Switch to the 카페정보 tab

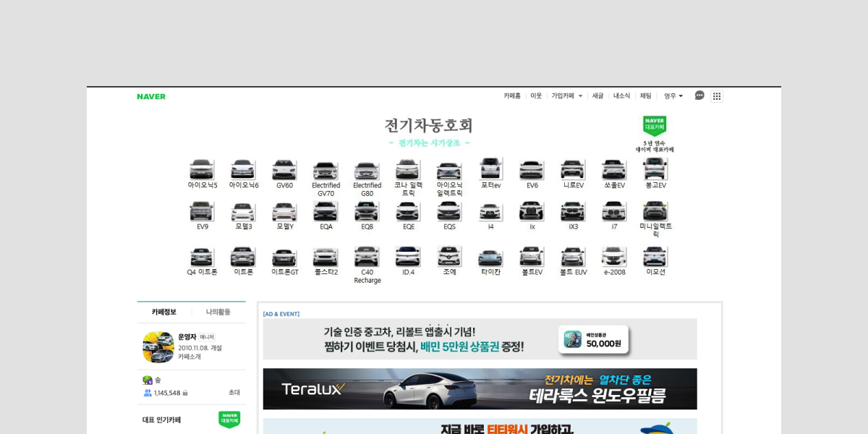(164, 312)
